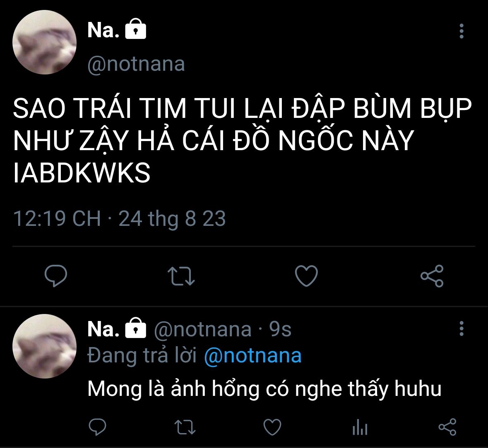
Task: Retweet the main tweet
Action: pos(181,276)
